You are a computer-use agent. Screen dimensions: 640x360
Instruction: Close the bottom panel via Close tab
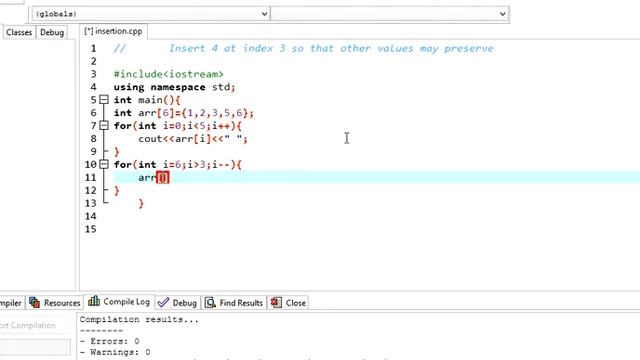288,303
